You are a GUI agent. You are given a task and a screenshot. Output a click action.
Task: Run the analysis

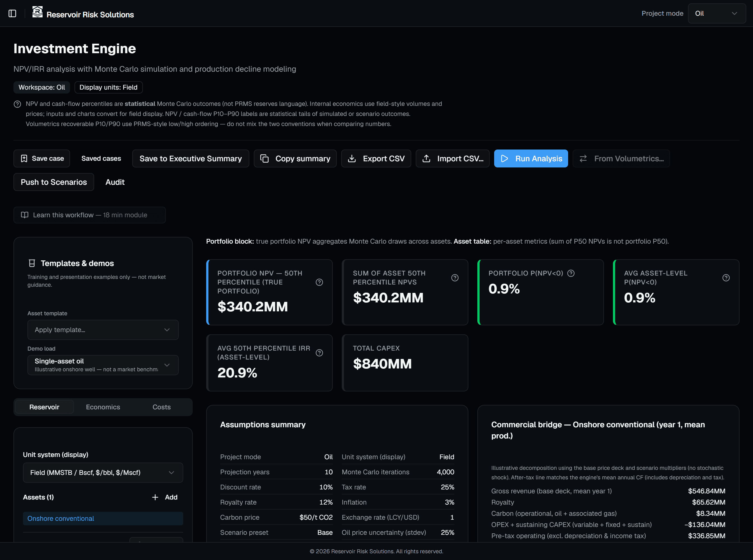(x=531, y=159)
